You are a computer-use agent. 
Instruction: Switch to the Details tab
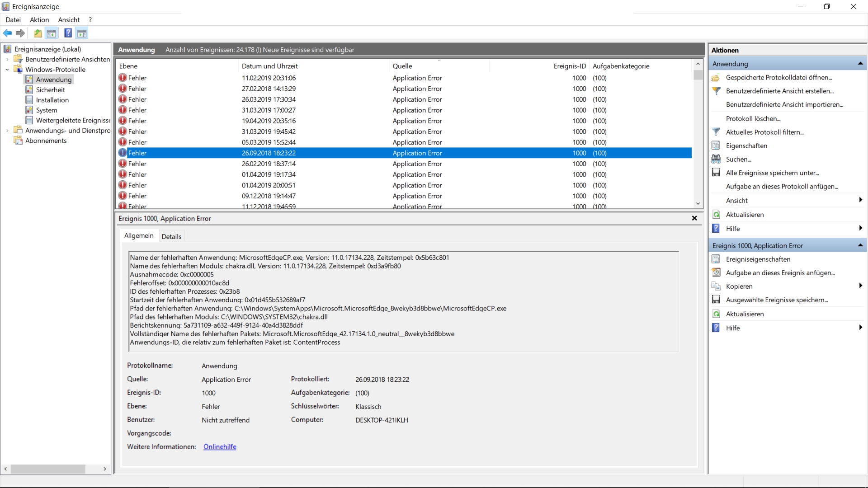coord(171,236)
